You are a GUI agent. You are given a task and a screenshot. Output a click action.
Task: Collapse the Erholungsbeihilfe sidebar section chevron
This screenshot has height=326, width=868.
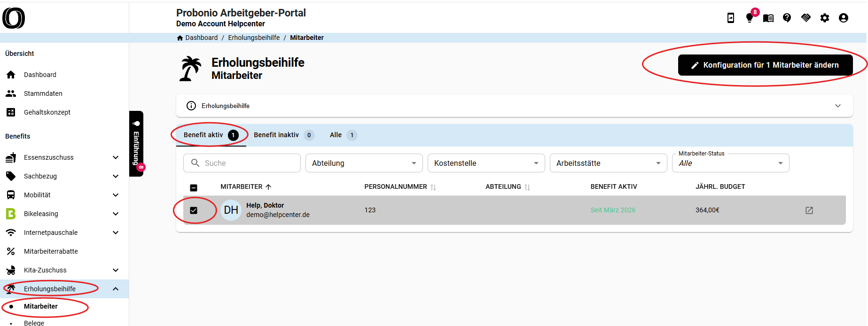click(x=116, y=289)
